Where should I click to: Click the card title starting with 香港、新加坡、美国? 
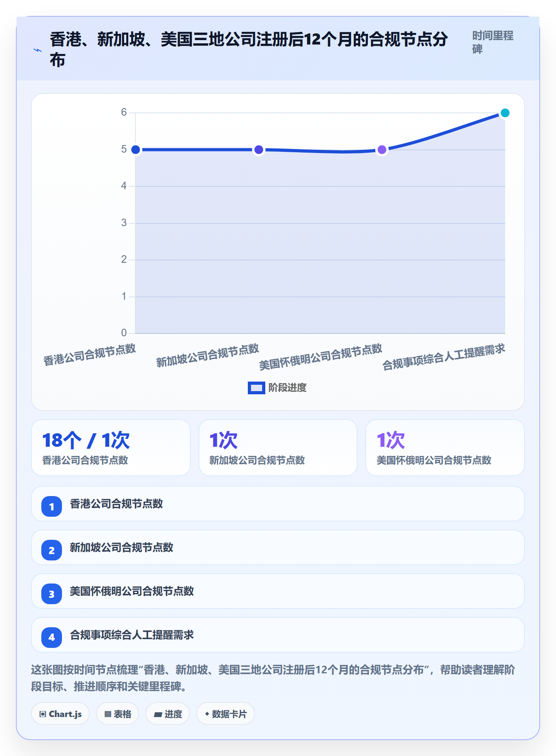click(x=249, y=50)
